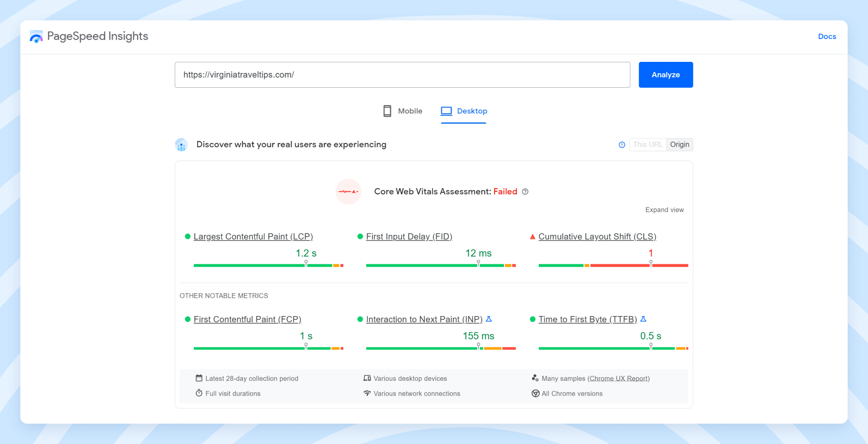The image size is (868, 444).
Task: Click the help icon next to Failed
Action: coord(525,191)
